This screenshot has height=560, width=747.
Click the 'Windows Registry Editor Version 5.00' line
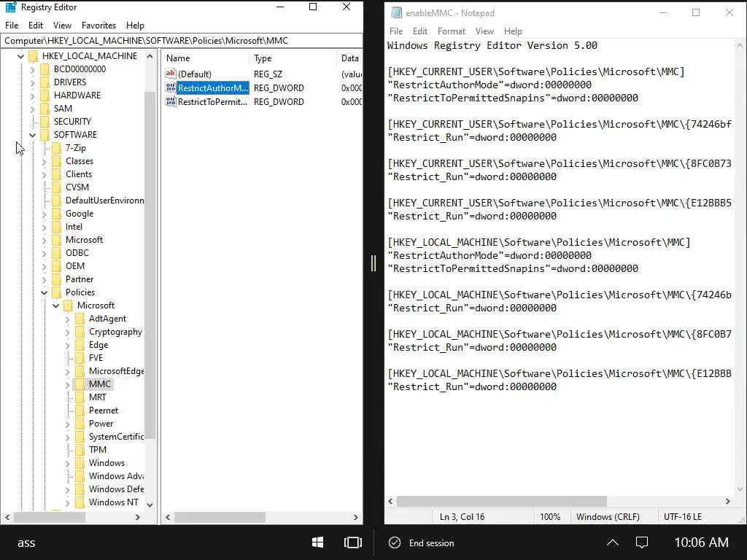492,46
